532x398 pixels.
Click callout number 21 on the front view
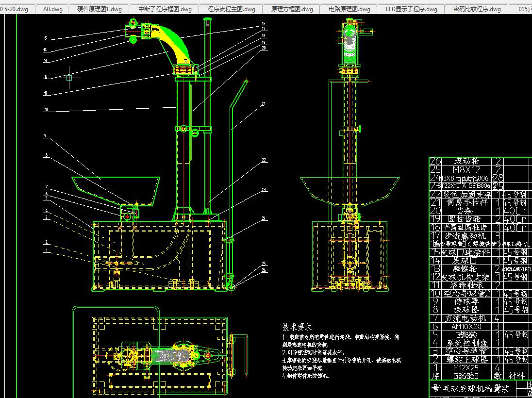tap(263, 104)
